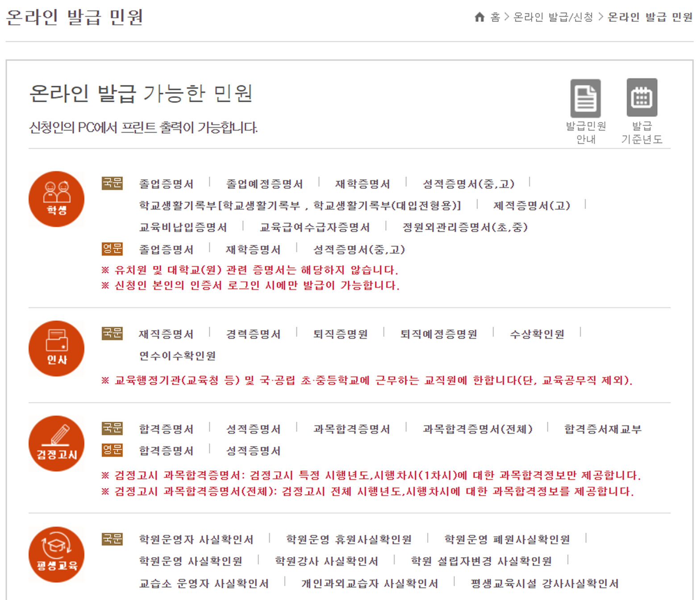This screenshot has width=700, height=600.
Task: Open 학원운영 폐원사실확인원 link
Action: pos(507,540)
